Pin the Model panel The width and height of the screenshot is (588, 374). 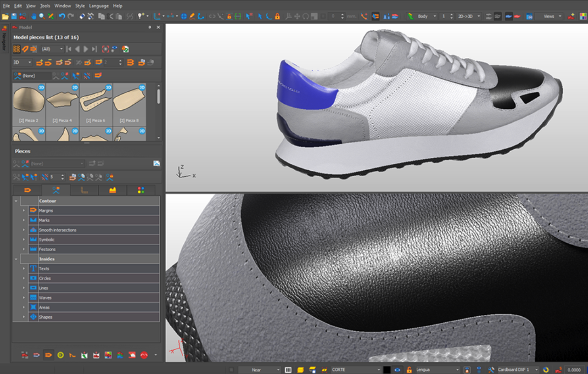pos(150,27)
